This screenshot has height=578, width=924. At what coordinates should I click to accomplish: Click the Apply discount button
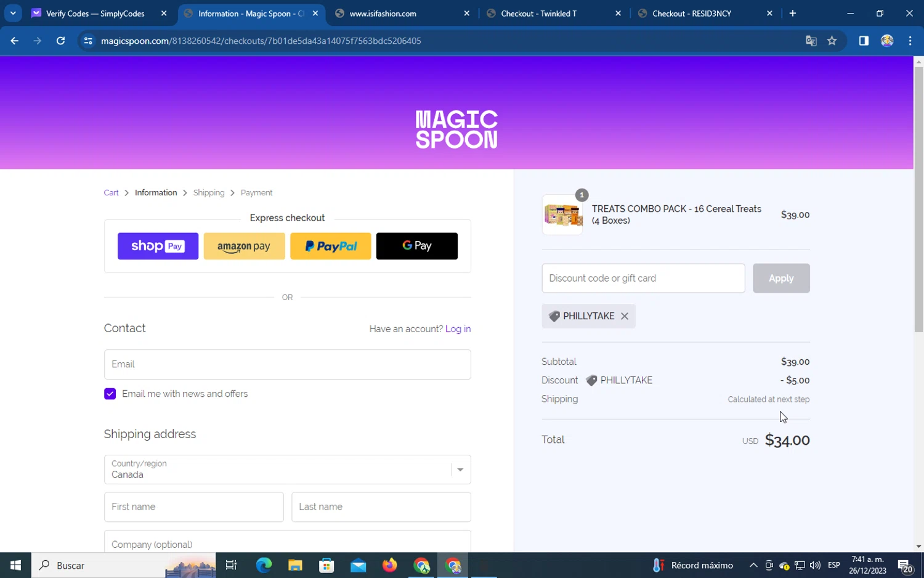pos(781,278)
